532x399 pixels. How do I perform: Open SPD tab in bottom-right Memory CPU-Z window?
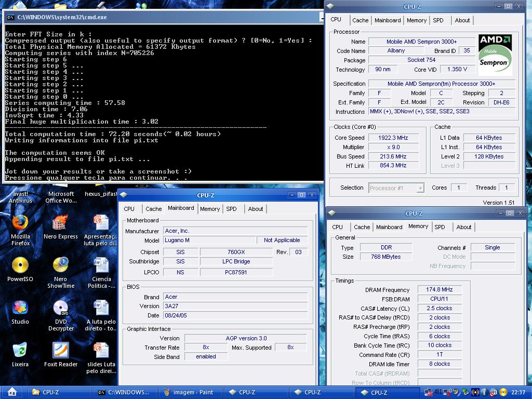click(x=440, y=227)
